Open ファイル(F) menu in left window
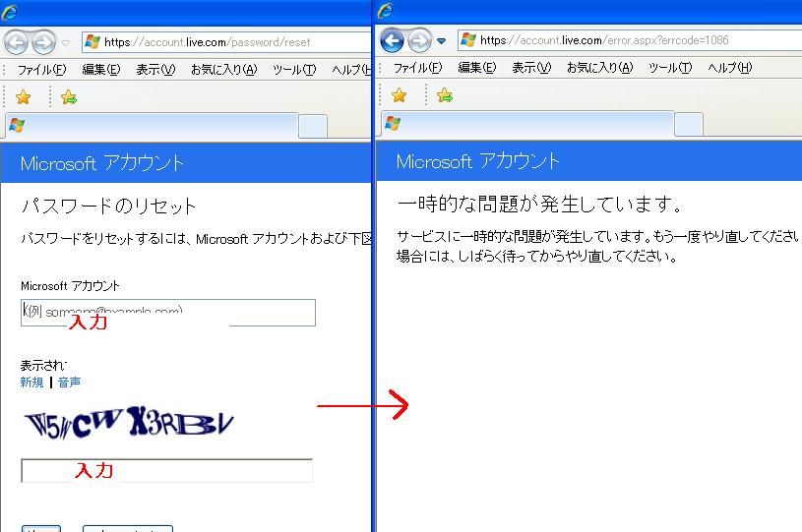Viewport: 802px width, 532px height. pyautogui.click(x=42, y=70)
